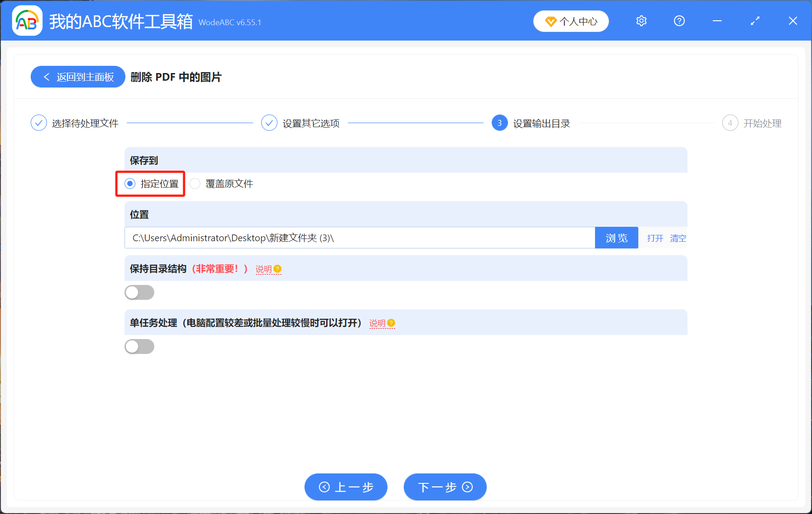
Task: Click the 打开 link next to 浏览
Action: [x=655, y=238]
